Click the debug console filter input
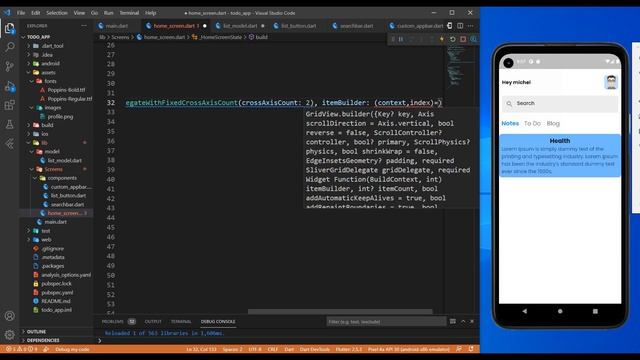Screen dimensions: 640x360 (x=386, y=322)
